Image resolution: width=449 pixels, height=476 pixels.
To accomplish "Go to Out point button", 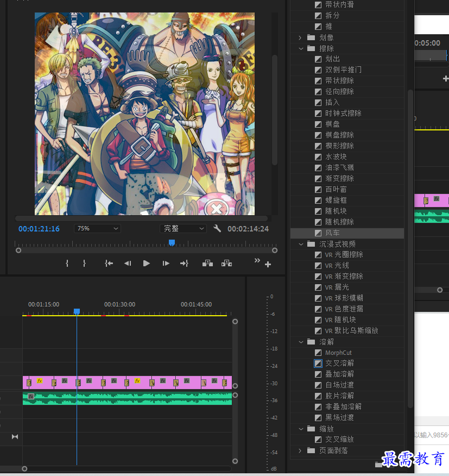I will click(184, 263).
